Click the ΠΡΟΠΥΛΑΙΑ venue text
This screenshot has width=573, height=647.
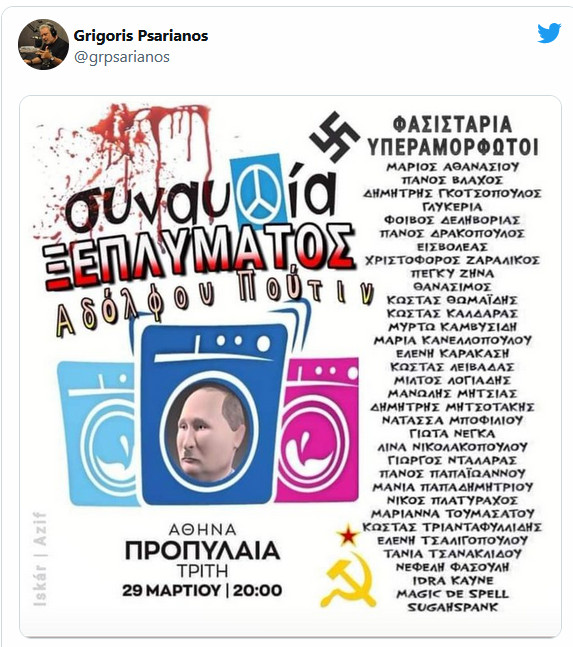click(202, 551)
